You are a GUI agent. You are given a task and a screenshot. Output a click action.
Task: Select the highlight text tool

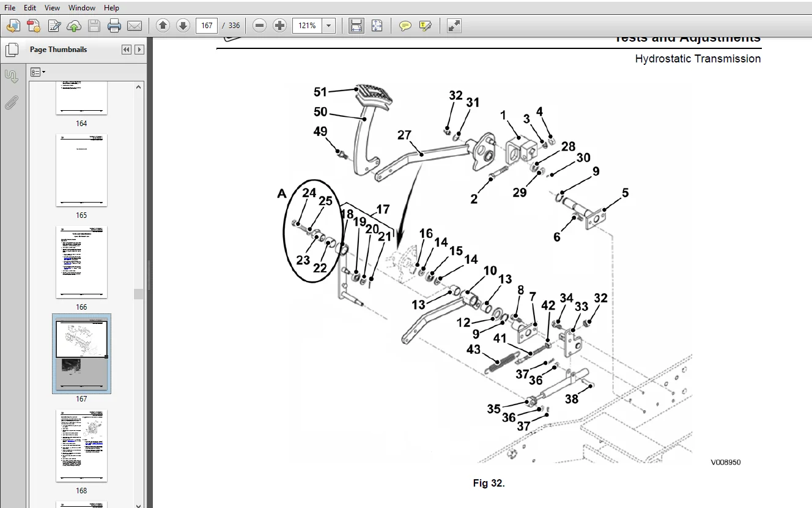pos(426,26)
